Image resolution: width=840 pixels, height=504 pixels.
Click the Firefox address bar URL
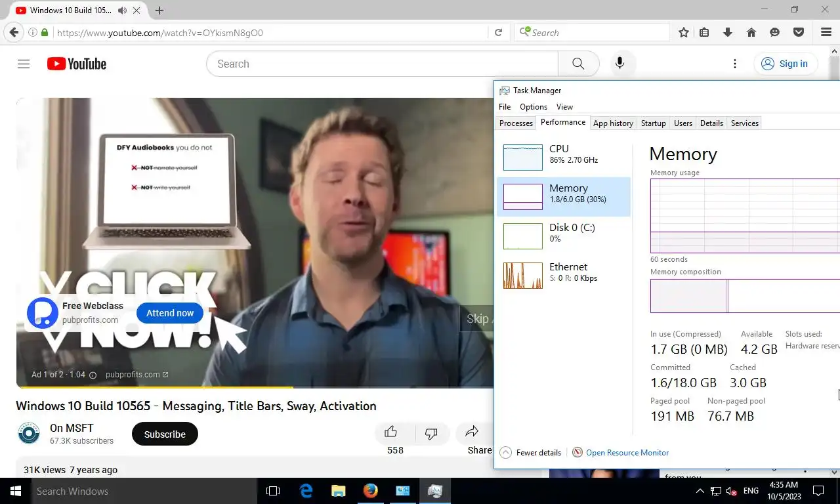271,32
